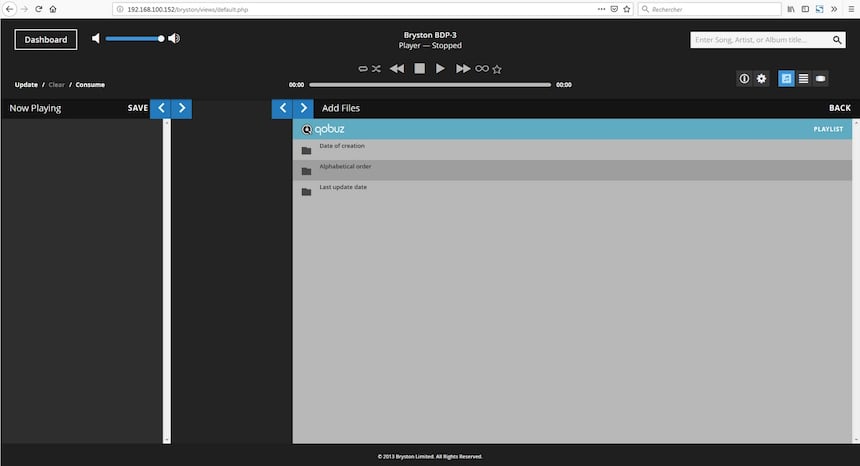Viewport: 860px width, 466px height.
Task: Toggle shuffle playback
Action: (376, 69)
